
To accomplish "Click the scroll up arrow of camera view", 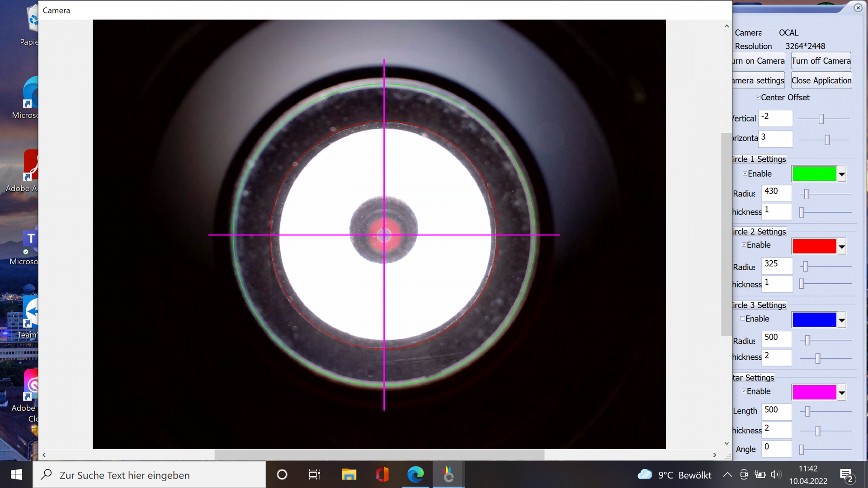I will click(x=726, y=26).
